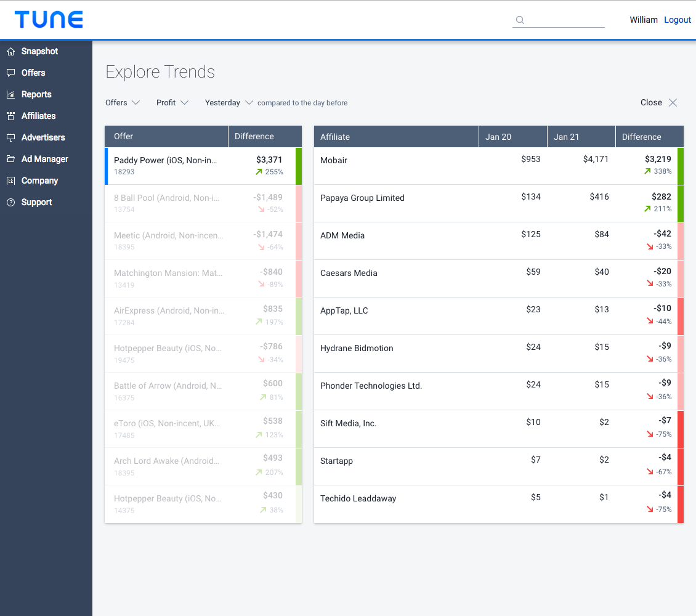This screenshot has width=696, height=616.
Task: Click the Sift Media, Inc. affiliate
Action: pos(349,423)
